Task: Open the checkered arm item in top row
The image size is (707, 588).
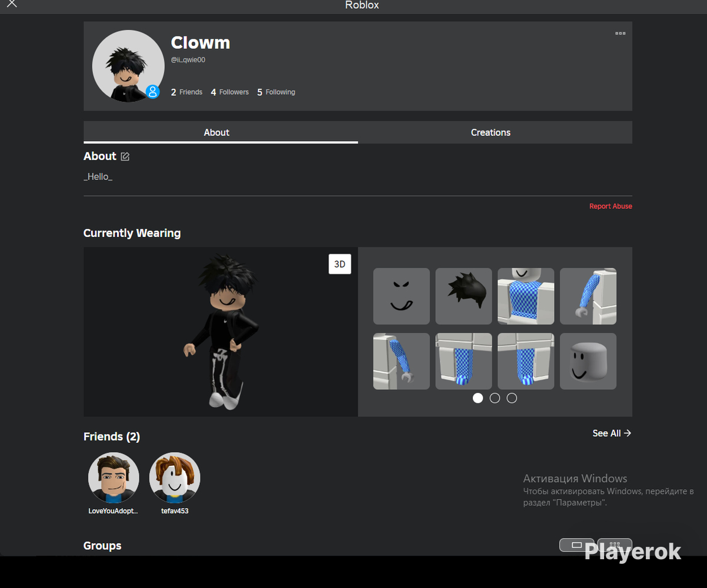Action: [x=588, y=296]
